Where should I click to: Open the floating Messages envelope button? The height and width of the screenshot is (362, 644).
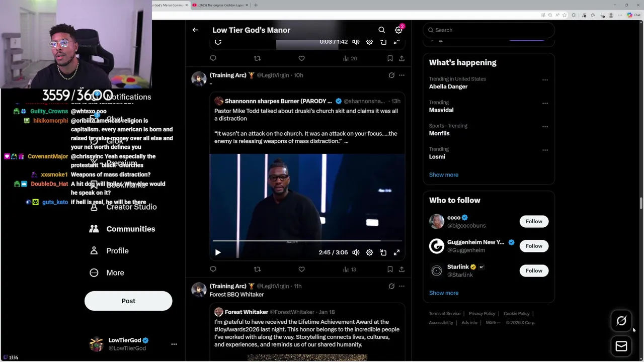pyautogui.click(x=621, y=346)
